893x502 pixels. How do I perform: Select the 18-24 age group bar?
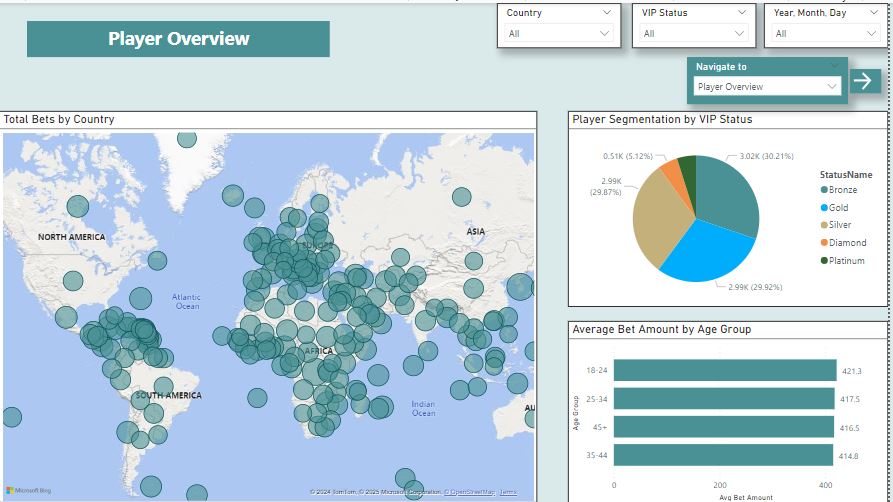coord(725,370)
